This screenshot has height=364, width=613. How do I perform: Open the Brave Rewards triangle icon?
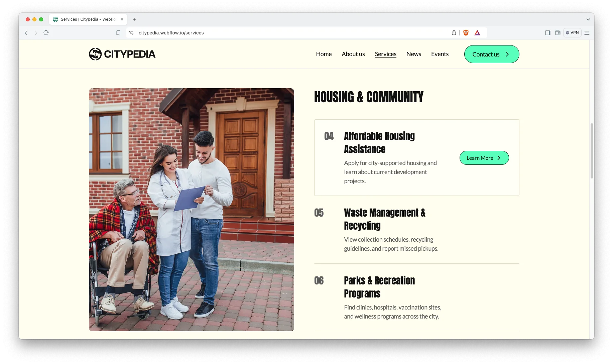pos(477,33)
